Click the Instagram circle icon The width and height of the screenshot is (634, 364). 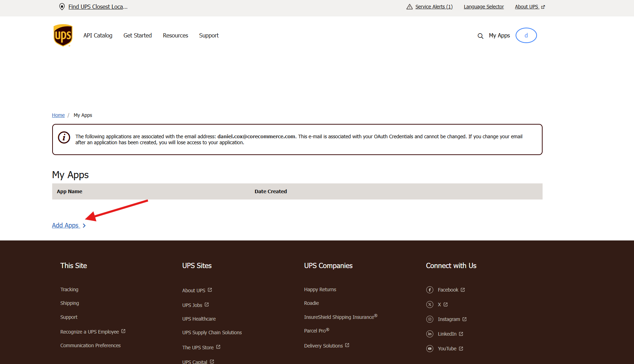click(430, 319)
